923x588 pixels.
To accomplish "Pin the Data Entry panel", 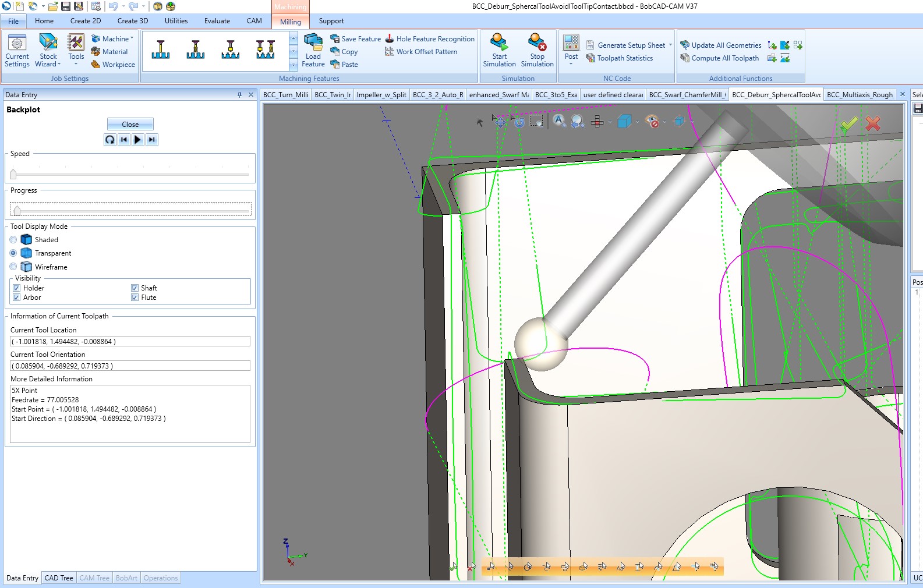I will tap(239, 94).
